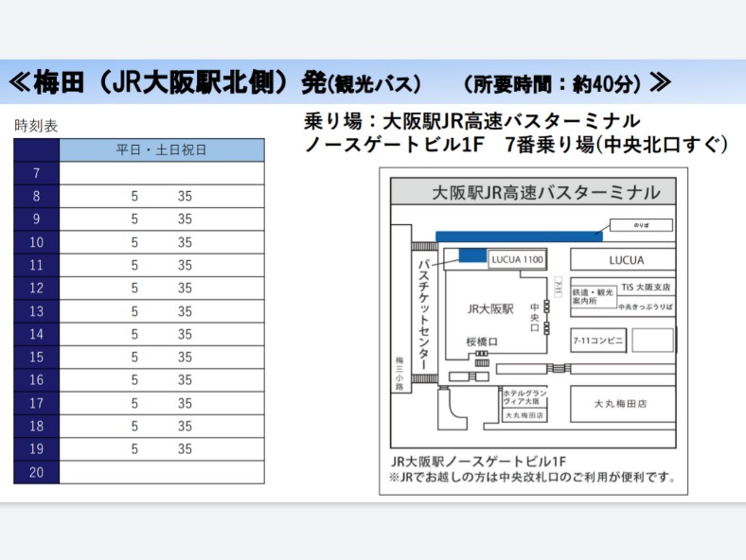
Task: Click the blue block beside LUCUA 1100
Action: click(x=472, y=255)
